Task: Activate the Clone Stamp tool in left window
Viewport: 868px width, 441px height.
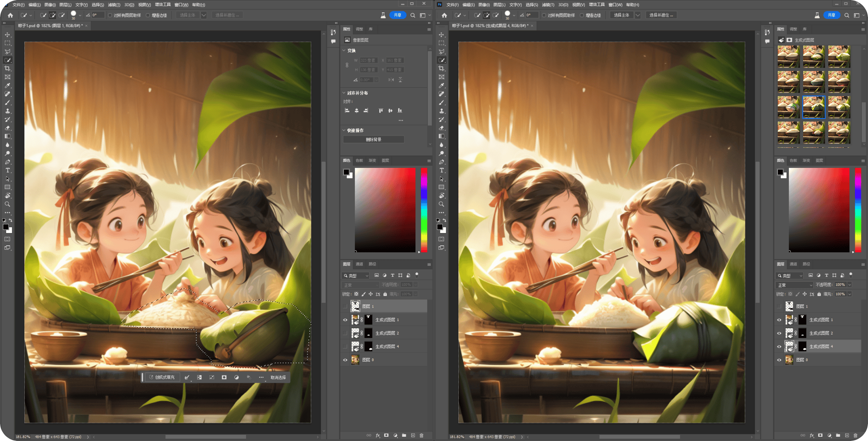Action: [7, 111]
